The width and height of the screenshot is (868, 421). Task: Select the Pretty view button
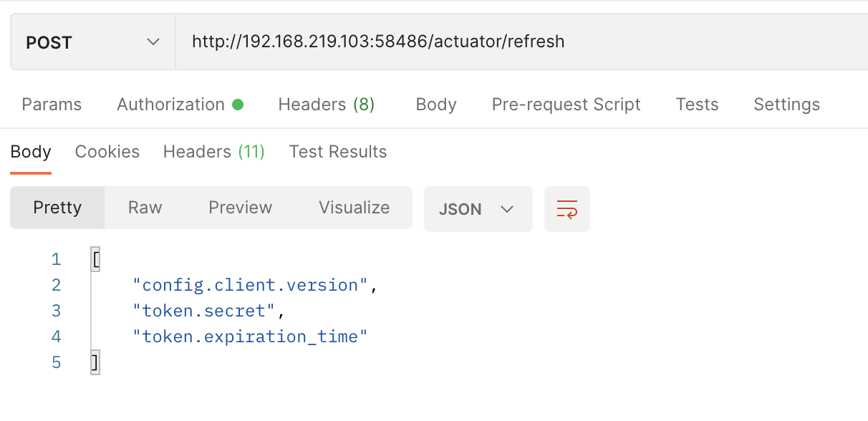(x=57, y=208)
